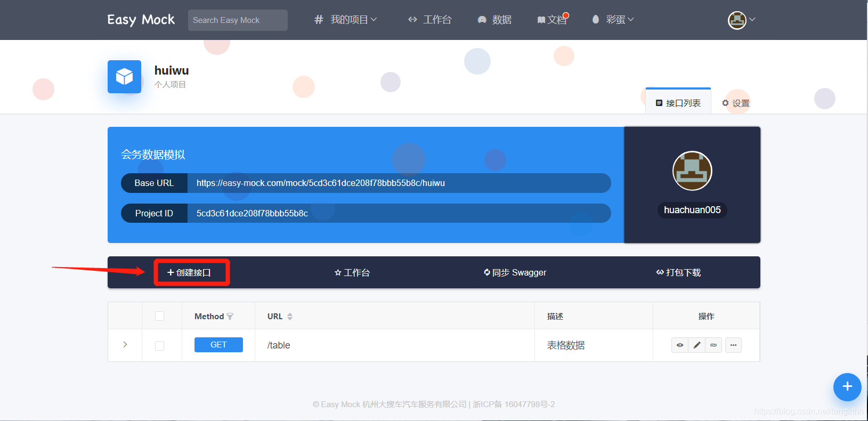The image size is (868, 421).
Task: Preview the /table interface with eye icon
Action: (680, 345)
